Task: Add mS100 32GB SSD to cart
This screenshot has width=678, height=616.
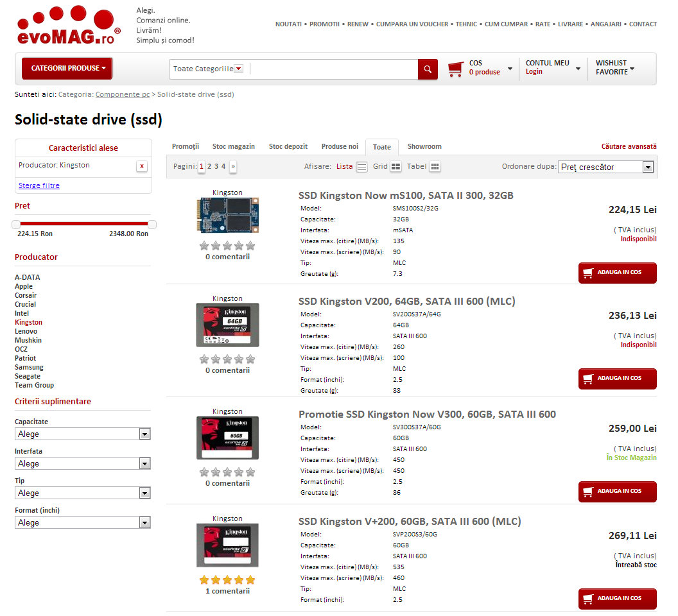Action: (618, 273)
